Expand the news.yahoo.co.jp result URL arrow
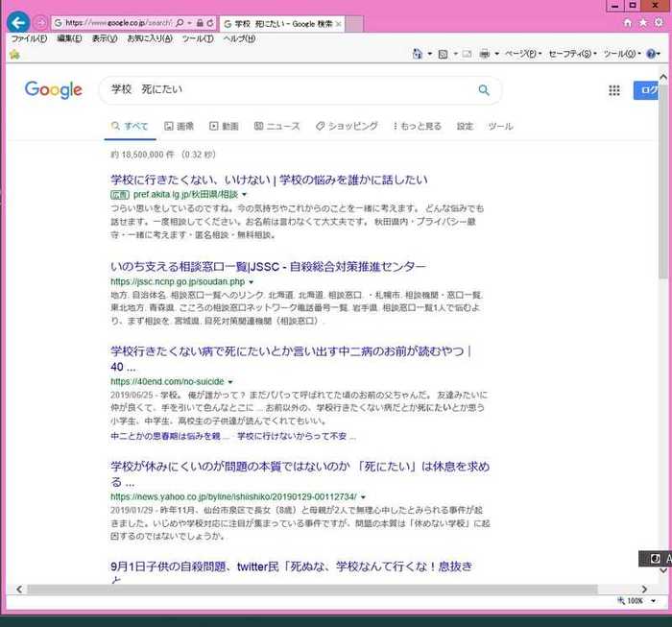The image size is (672, 627). tap(363, 497)
